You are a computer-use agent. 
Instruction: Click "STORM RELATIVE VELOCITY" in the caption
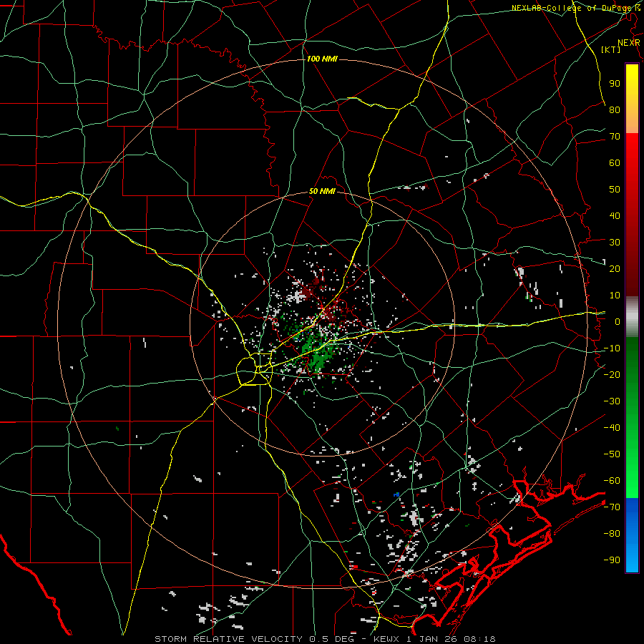[x=228, y=639]
